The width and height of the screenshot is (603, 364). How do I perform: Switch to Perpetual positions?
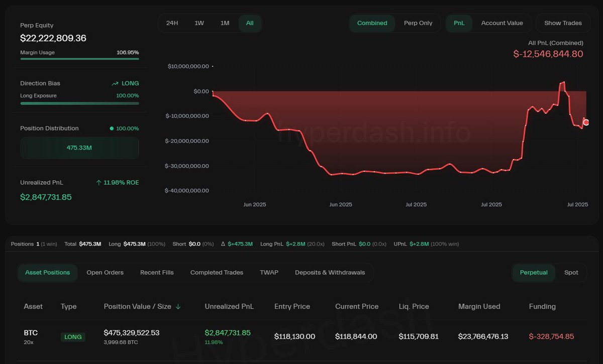[534, 273]
